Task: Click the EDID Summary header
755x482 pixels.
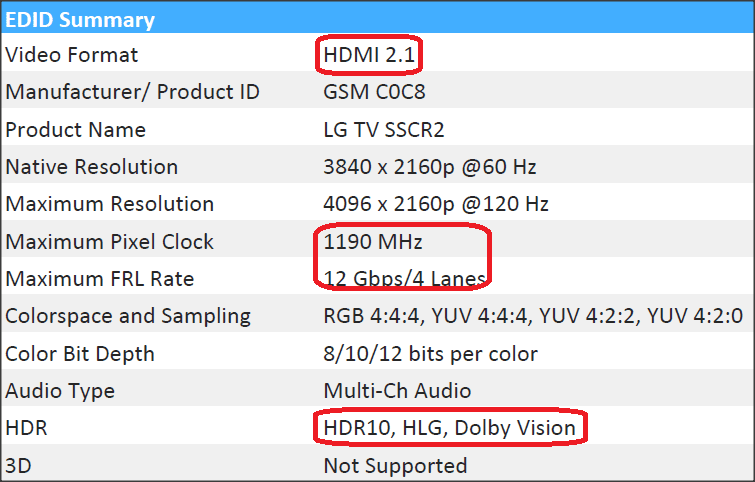Action: (81, 20)
